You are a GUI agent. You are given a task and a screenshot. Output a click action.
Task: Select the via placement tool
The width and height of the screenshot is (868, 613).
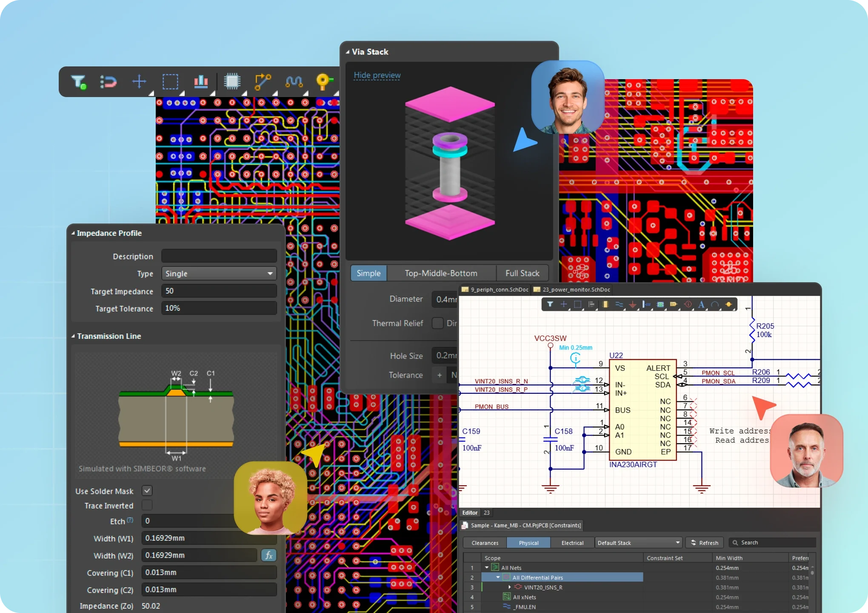tap(324, 82)
